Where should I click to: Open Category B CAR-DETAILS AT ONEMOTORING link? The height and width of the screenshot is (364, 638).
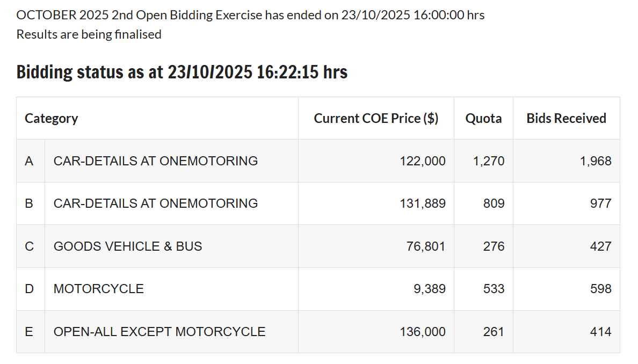[x=156, y=203]
